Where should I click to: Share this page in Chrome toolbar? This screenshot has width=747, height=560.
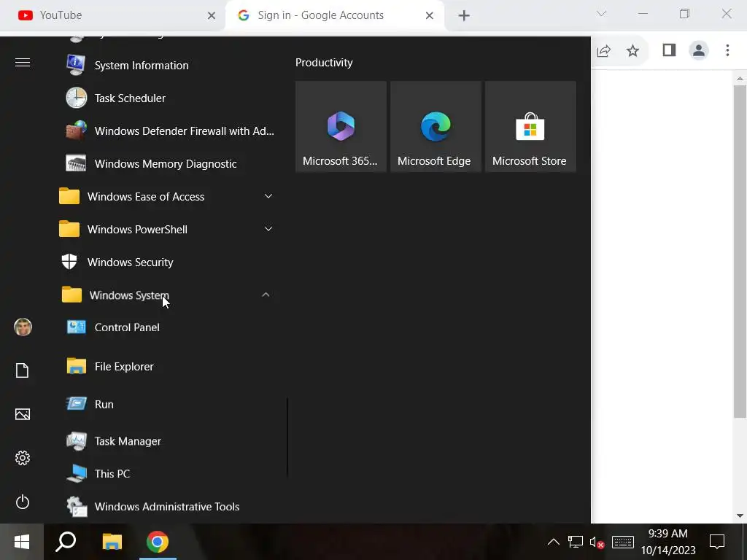pos(603,50)
